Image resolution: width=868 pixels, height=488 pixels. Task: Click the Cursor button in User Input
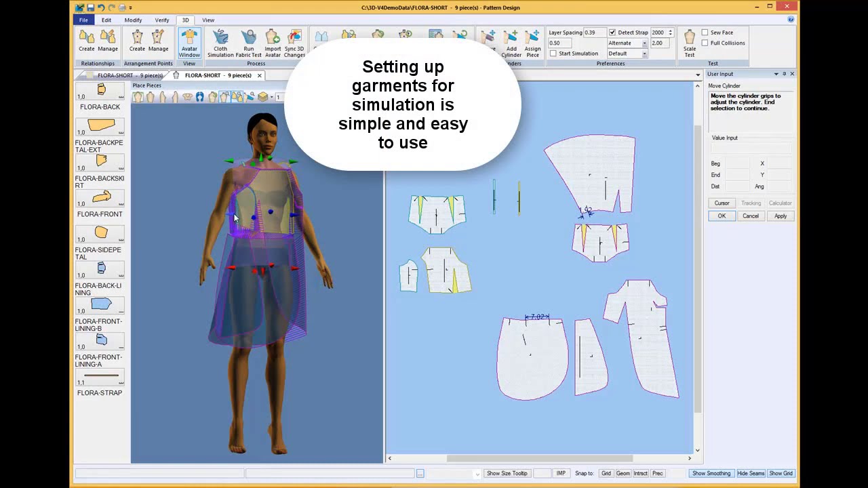pyautogui.click(x=722, y=203)
